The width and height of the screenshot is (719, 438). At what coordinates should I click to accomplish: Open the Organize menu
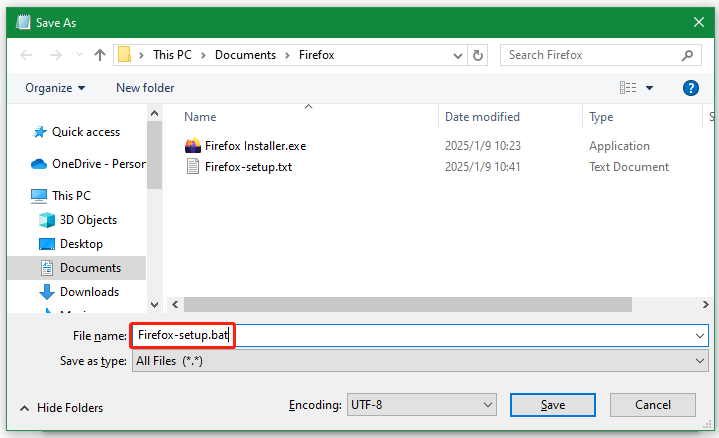click(55, 88)
